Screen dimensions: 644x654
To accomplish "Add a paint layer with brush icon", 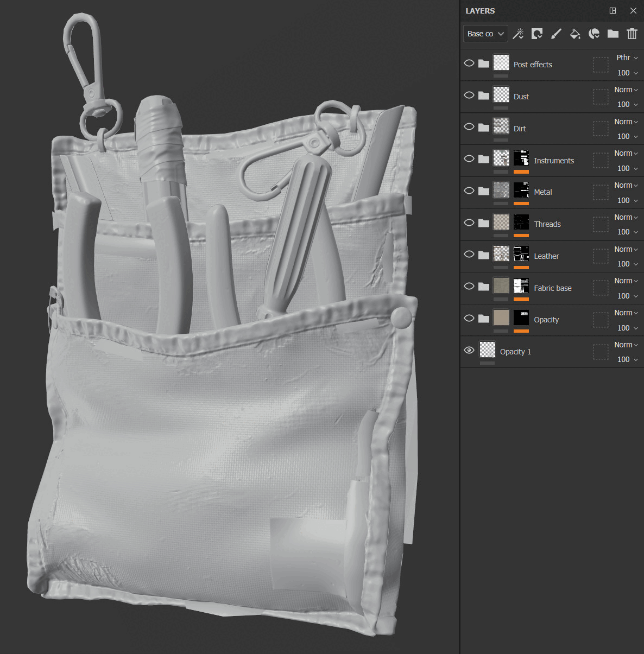I will point(556,34).
